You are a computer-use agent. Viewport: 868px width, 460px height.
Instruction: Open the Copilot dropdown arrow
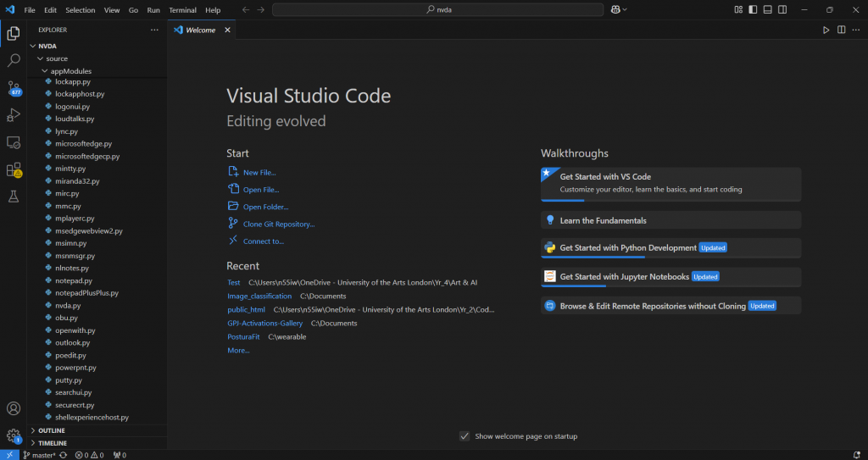click(625, 9)
